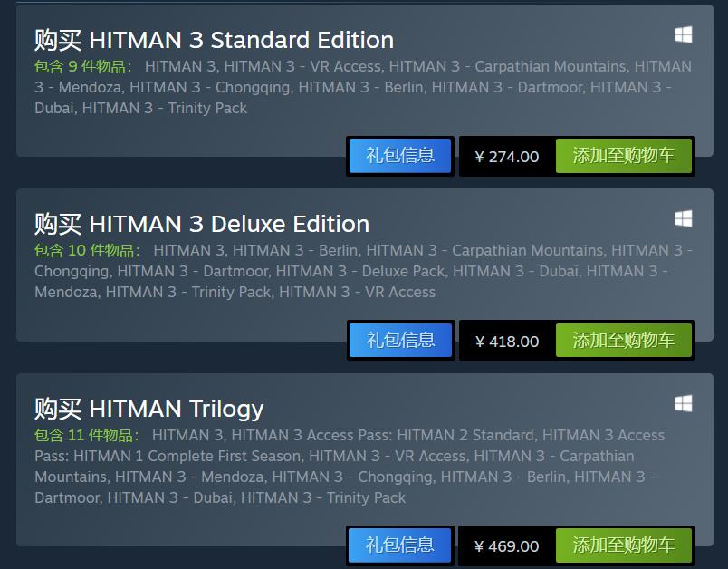
Task: Click the 包含 11 件物品 label
Action: 85,435
